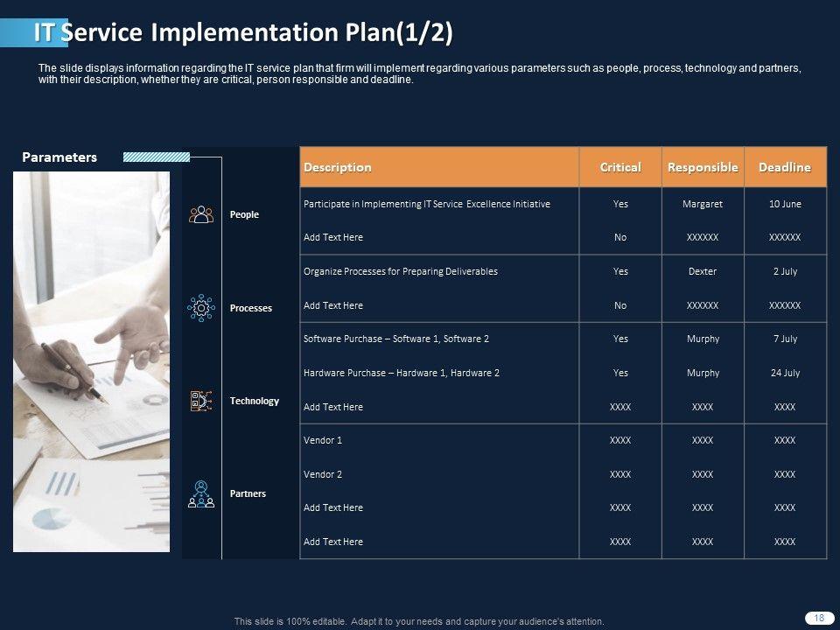Image resolution: width=840 pixels, height=630 pixels.
Task: Select the slide title text
Action: 243,32
